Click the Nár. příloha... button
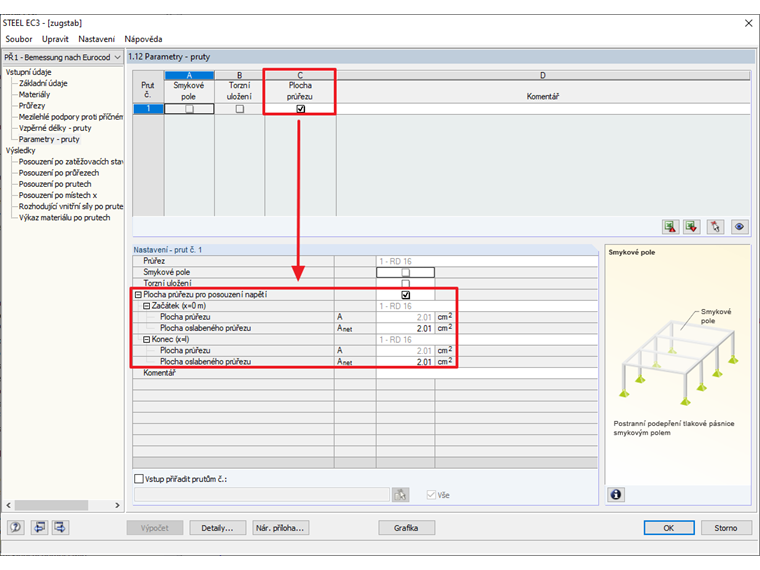 point(281,528)
